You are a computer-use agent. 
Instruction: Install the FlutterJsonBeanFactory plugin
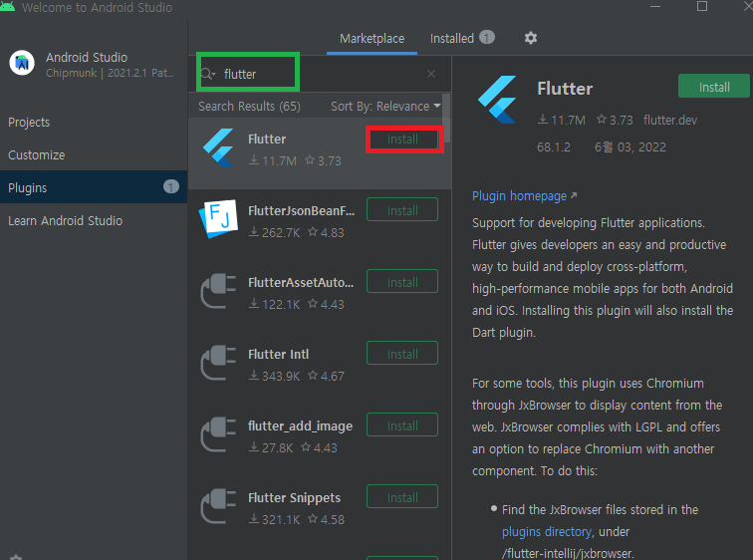coord(402,210)
